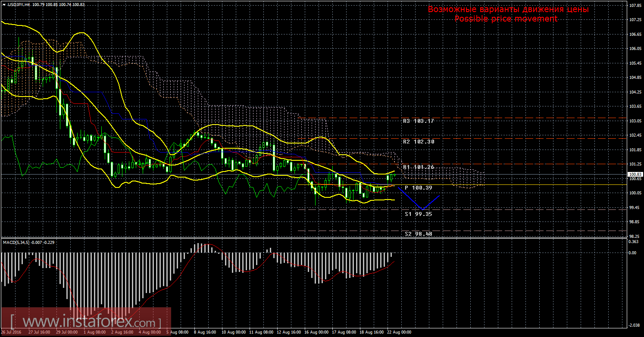Image resolution: width=644 pixels, height=337 pixels.
Task: Select the R2 102.30 resistance label
Action: coord(418,141)
